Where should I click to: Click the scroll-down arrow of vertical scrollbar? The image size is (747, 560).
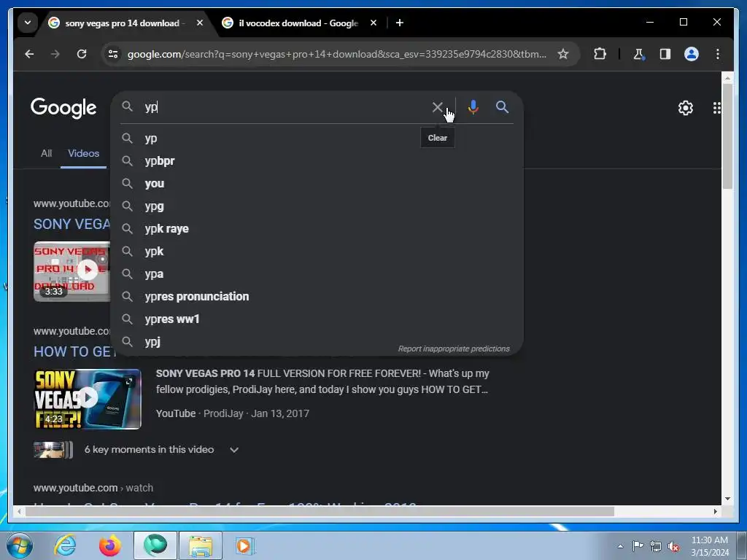tap(727, 499)
